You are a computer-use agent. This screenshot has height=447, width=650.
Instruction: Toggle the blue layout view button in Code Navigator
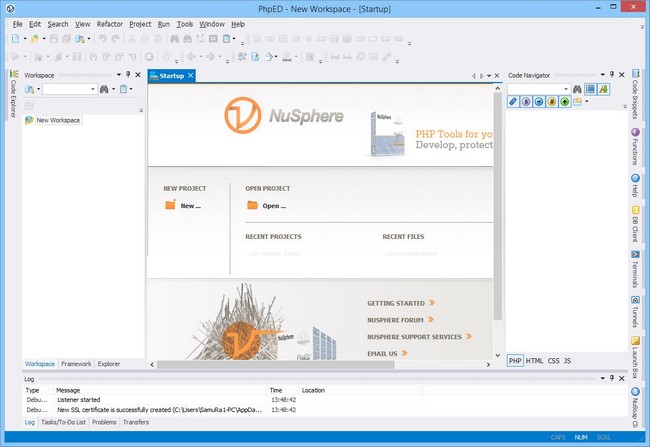click(x=590, y=89)
